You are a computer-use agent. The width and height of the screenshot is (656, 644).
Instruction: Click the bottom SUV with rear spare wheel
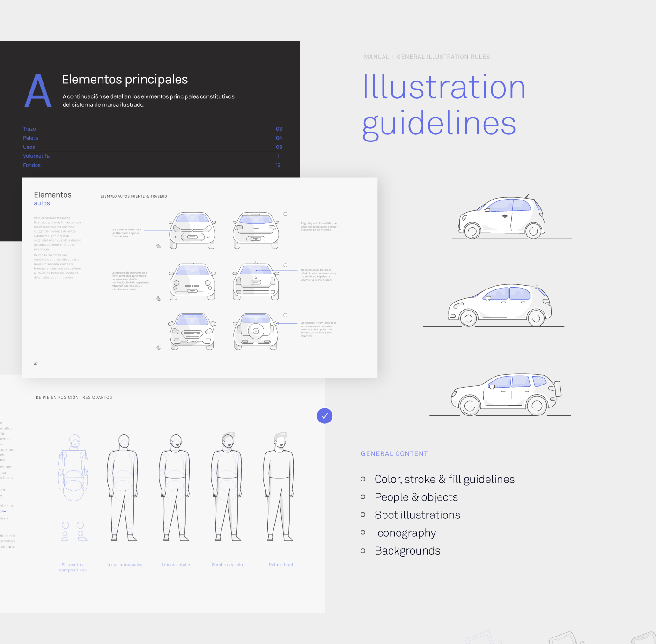click(506, 394)
